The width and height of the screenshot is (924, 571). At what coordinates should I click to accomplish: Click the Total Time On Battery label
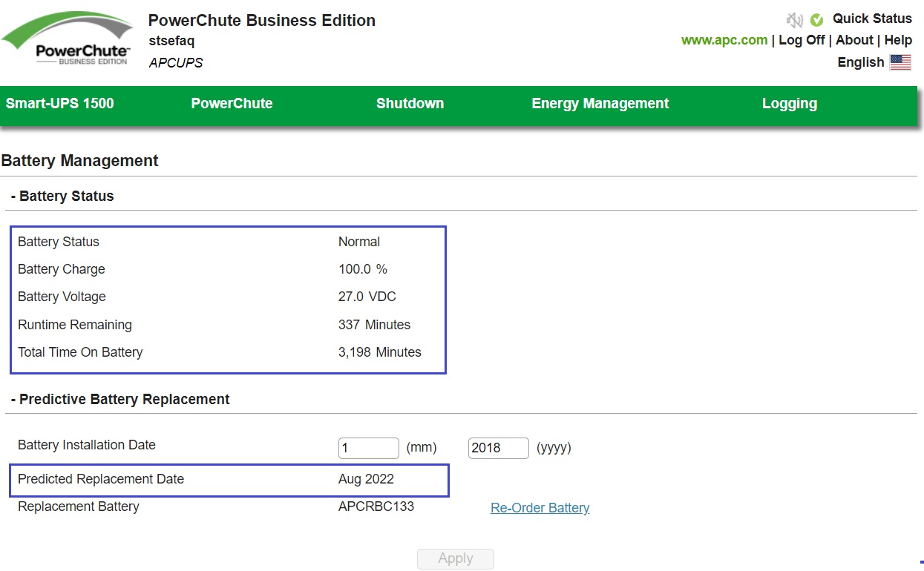(x=80, y=352)
